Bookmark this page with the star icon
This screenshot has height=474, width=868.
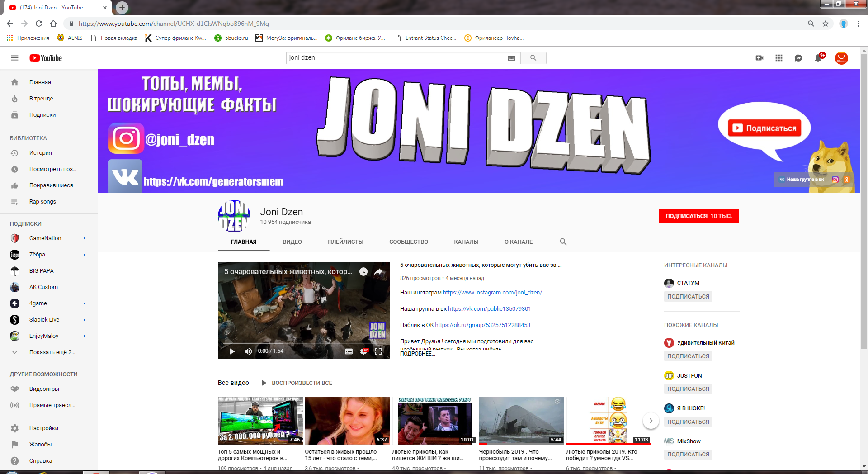tap(826, 24)
